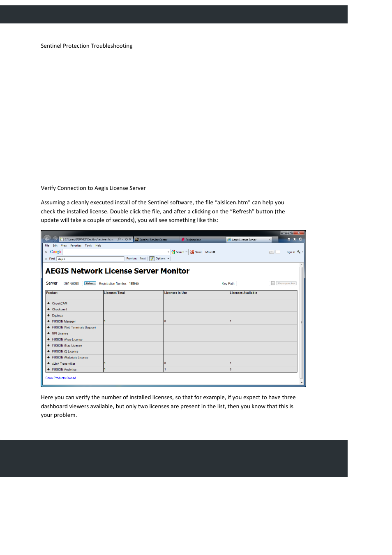Expand the FUSION iView License row

click(x=48, y=340)
